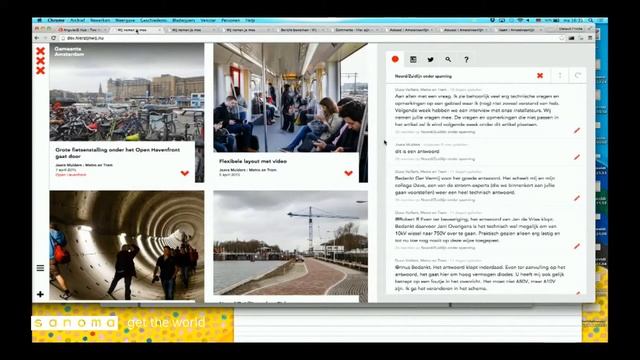This screenshot has height=360, width=640.
Task: Open the Bewerken menu
Action: pyautogui.click(x=100, y=20)
